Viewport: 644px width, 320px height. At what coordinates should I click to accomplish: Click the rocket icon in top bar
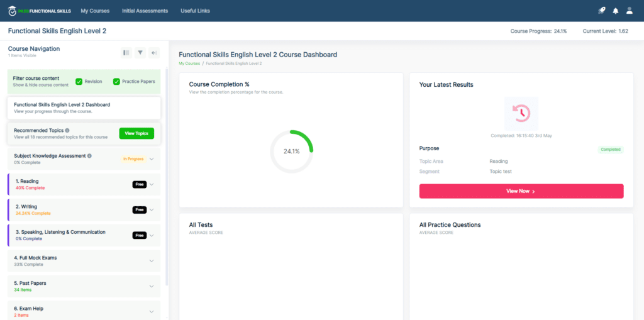pos(601,11)
